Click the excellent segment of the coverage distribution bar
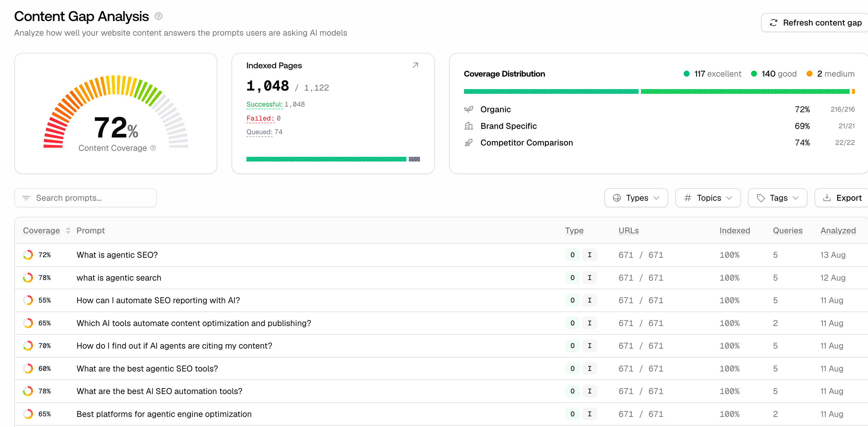The height and width of the screenshot is (427, 868). pyautogui.click(x=551, y=91)
